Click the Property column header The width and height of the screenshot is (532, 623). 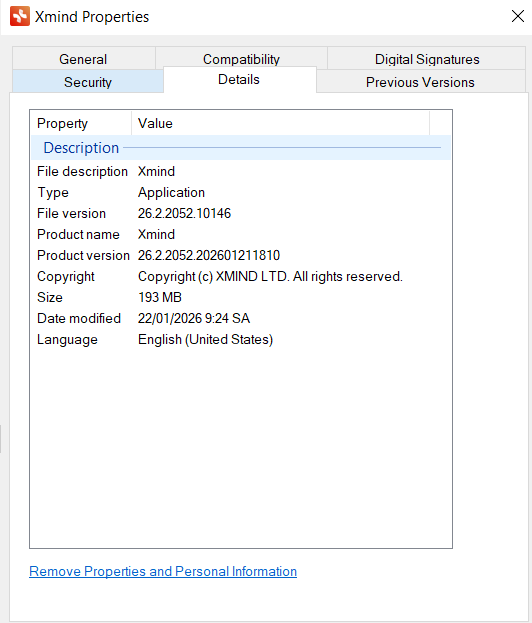click(81, 123)
